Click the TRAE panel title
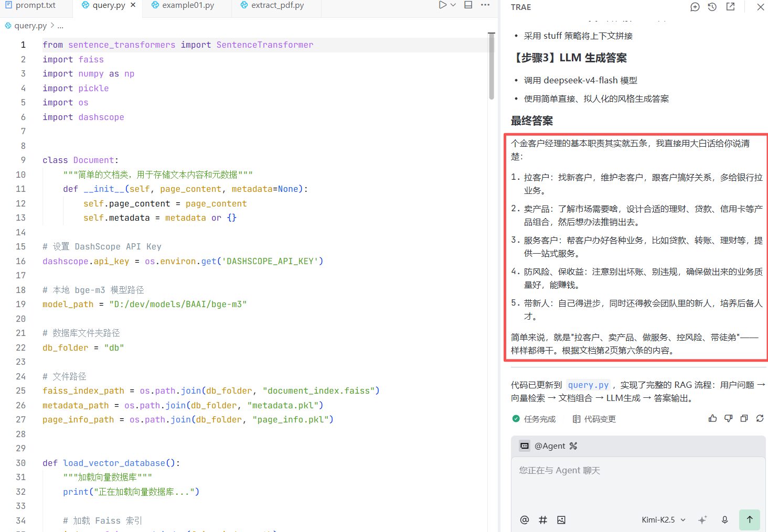768x532 pixels. point(521,7)
